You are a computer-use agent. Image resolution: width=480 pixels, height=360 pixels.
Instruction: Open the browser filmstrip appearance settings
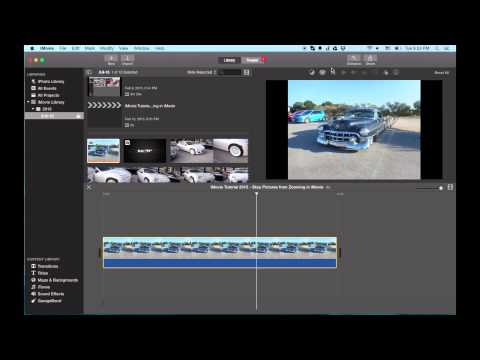(x=246, y=72)
